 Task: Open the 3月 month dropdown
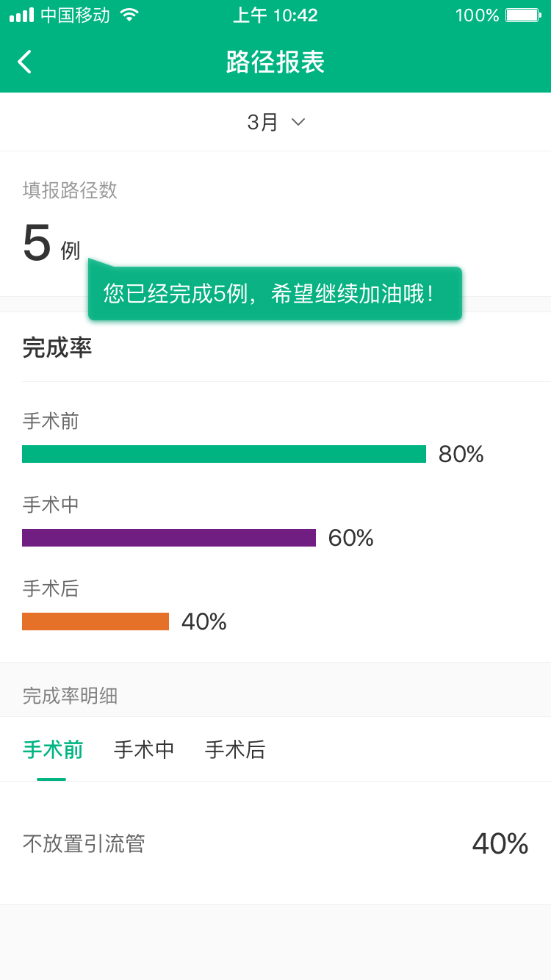263,122
